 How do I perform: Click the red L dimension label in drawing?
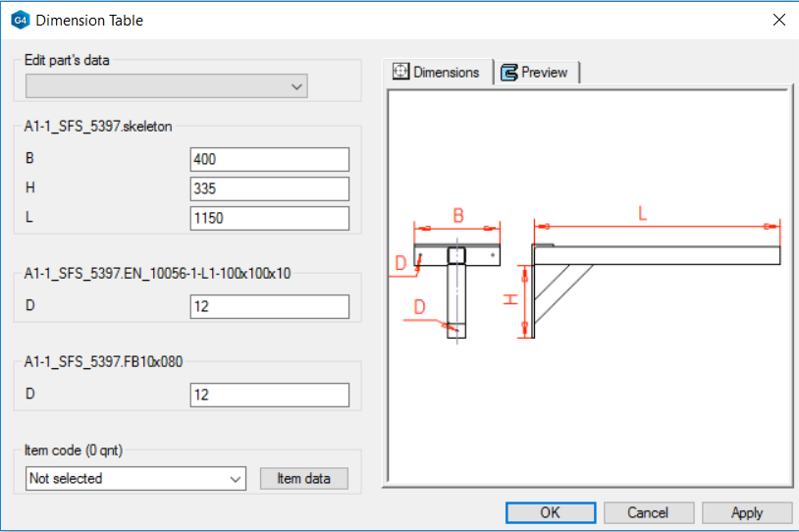pyautogui.click(x=643, y=213)
